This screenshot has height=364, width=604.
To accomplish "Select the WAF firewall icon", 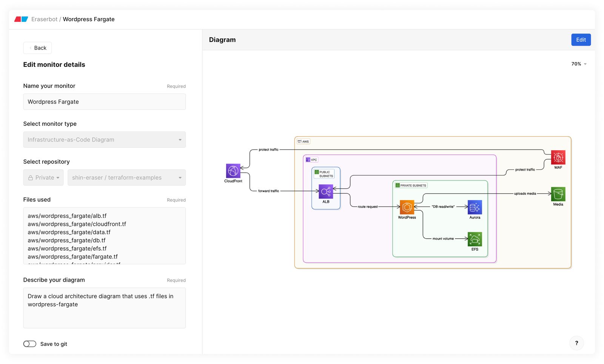I will point(558,157).
